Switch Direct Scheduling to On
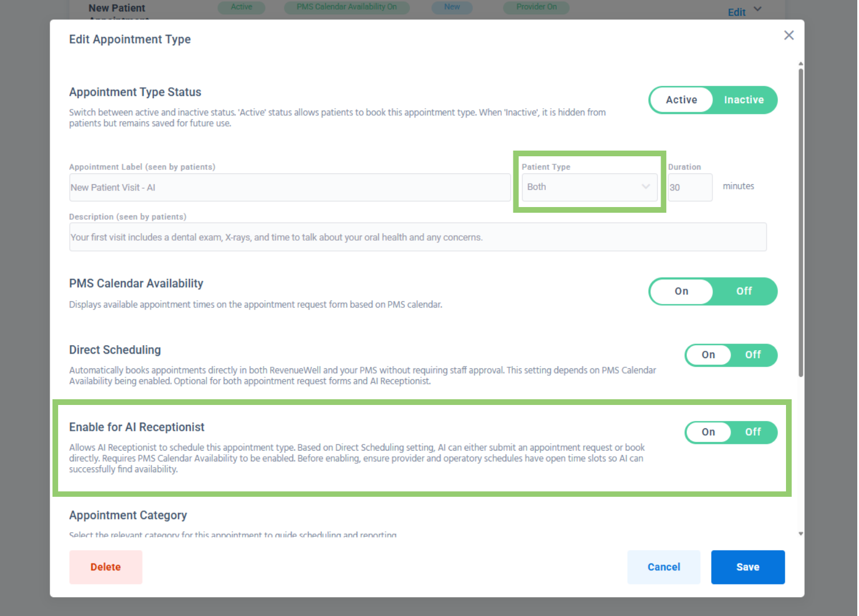Viewport: 859px width, 616px height. (708, 355)
